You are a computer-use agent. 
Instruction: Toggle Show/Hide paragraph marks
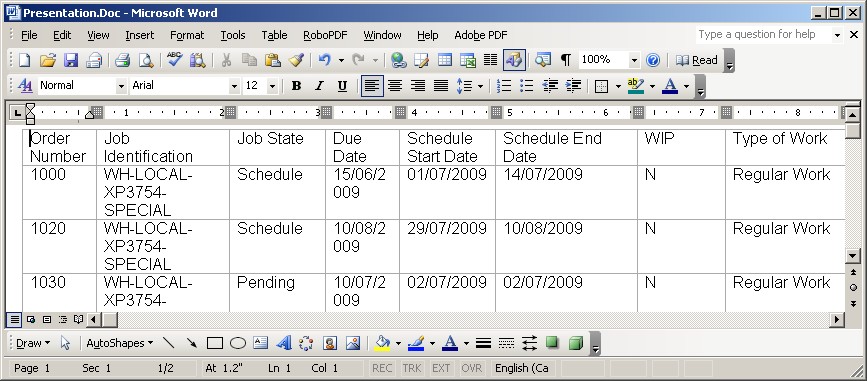(x=566, y=60)
